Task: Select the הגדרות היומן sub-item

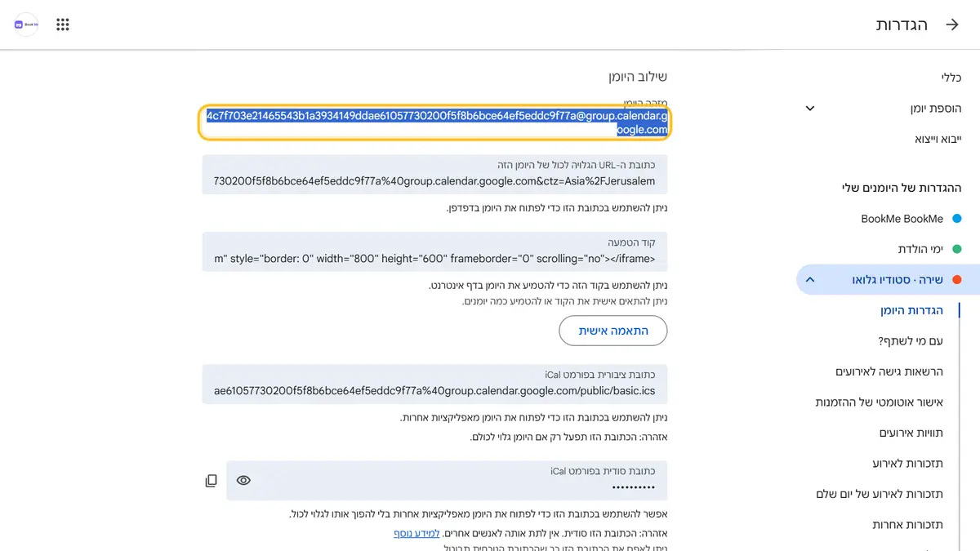Action: (911, 310)
